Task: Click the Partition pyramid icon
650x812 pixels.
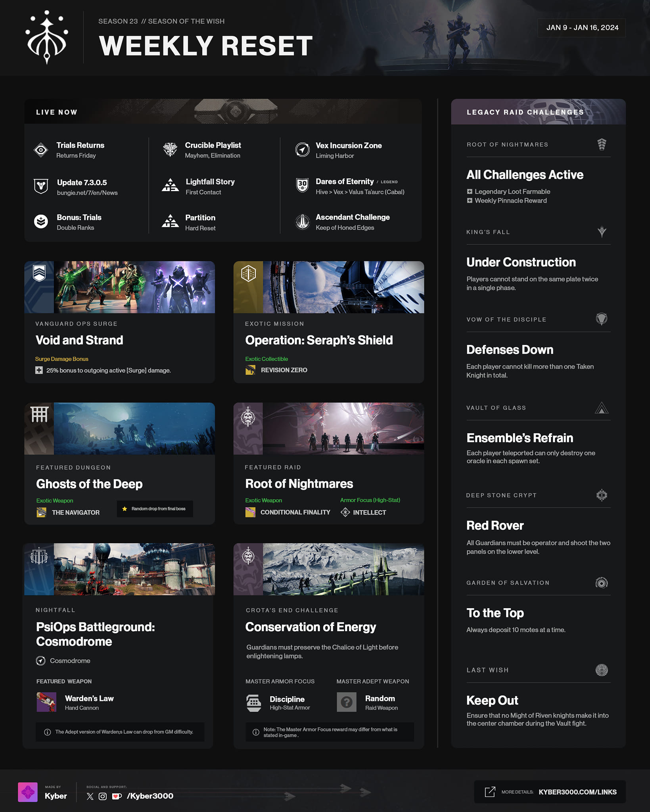Action: 170,221
